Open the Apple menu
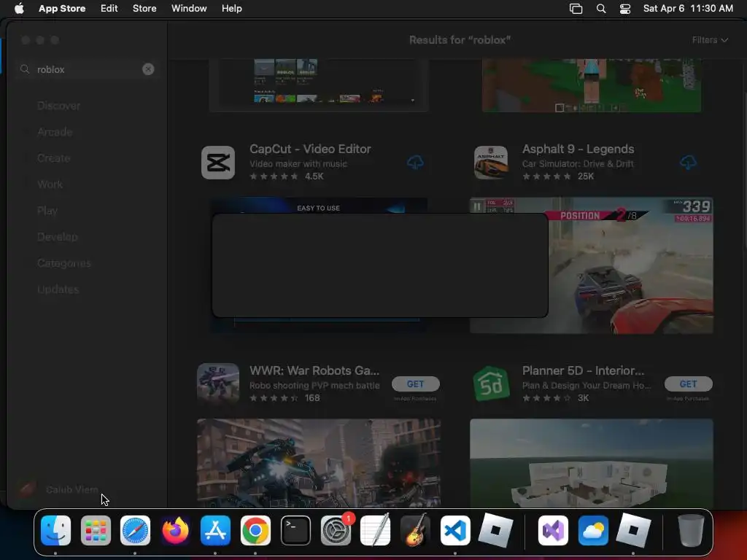This screenshot has width=747, height=560. pyautogui.click(x=19, y=9)
